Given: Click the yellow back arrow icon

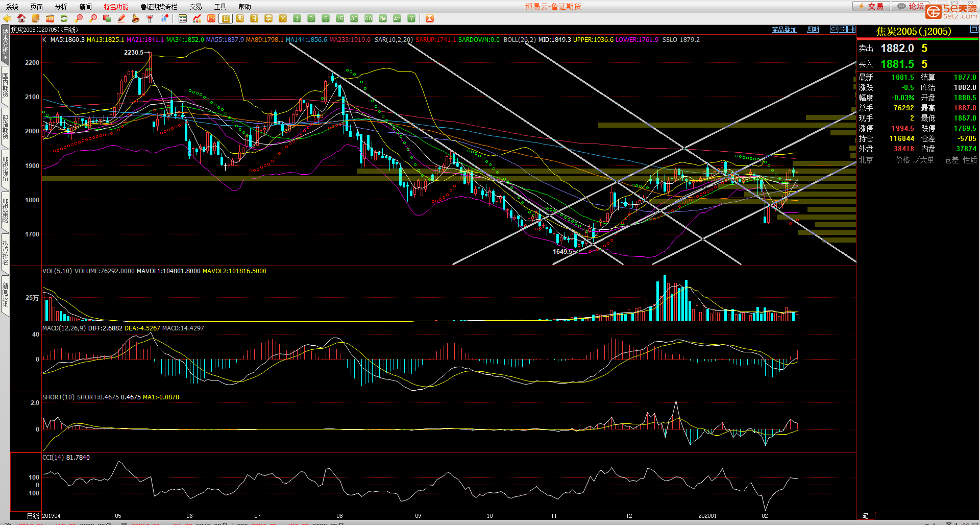Looking at the screenshot, I should [x=7, y=18].
